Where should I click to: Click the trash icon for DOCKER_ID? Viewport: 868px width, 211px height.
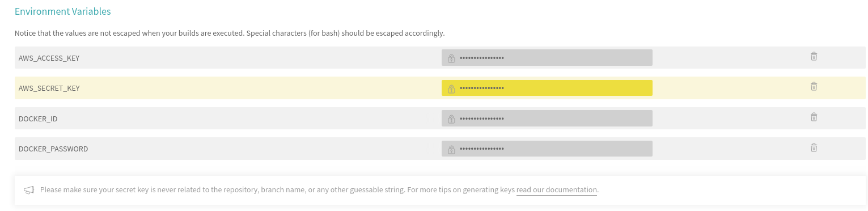tap(814, 117)
